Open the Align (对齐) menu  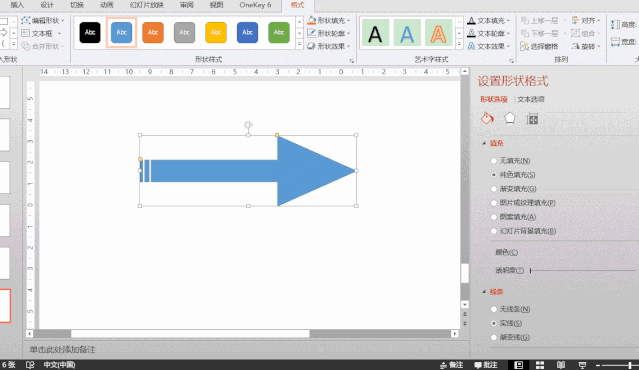(x=586, y=20)
